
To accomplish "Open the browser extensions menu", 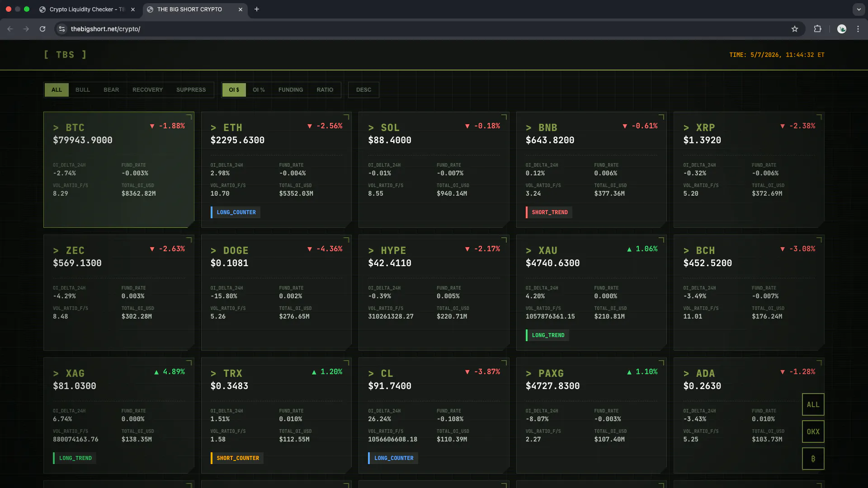I will pyautogui.click(x=817, y=29).
